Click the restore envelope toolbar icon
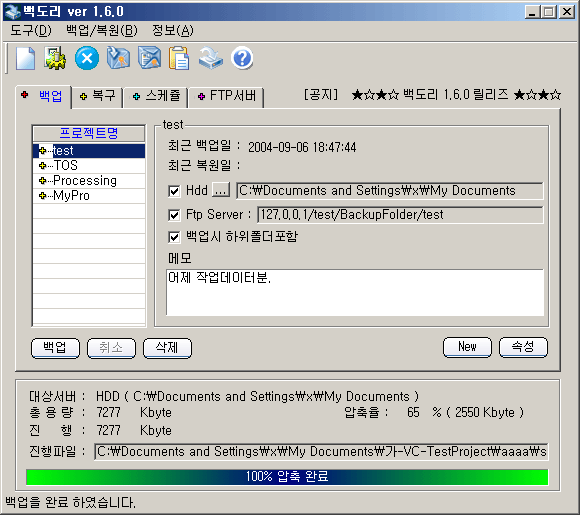This screenshot has height=515, width=580. (x=149, y=58)
